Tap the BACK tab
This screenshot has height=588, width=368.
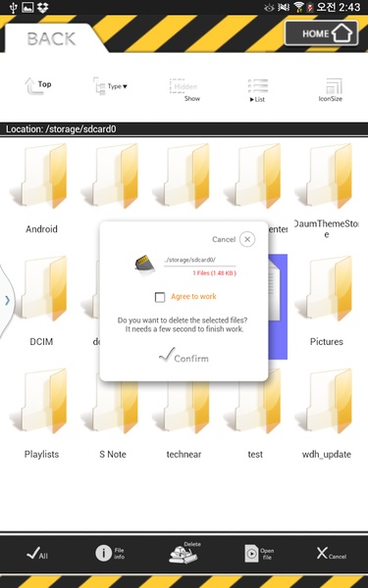[x=51, y=38]
